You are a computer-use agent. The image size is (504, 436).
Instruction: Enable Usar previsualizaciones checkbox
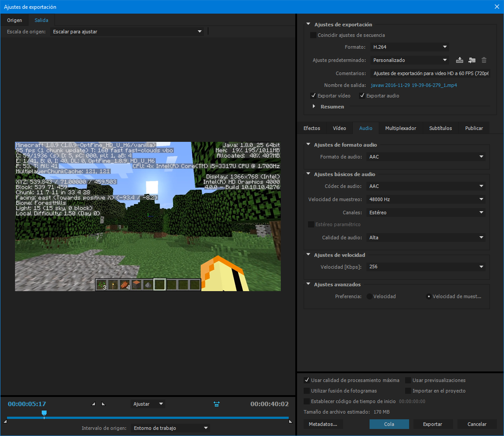(x=408, y=380)
